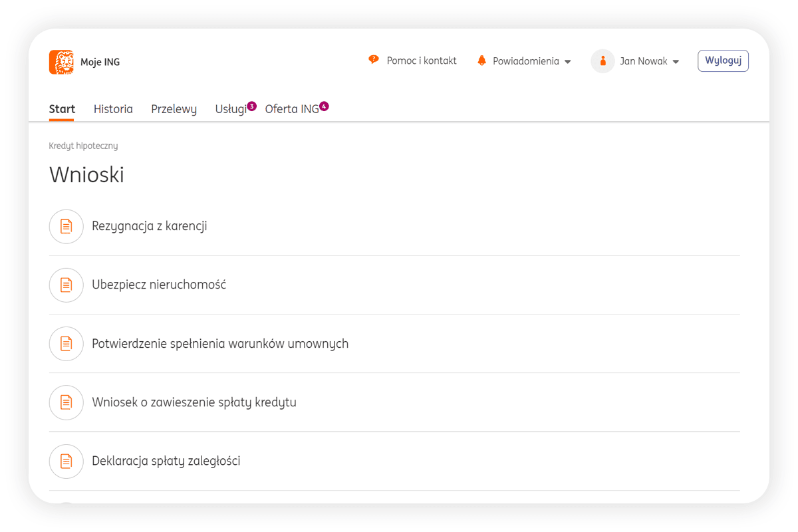
Task: Click the ING lion logo
Action: [x=61, y=62]
